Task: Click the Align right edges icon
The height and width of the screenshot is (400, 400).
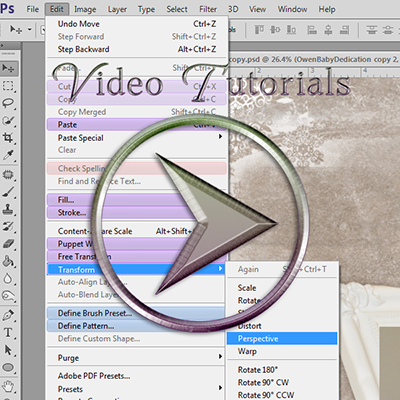Action: click(x=345, y=30)
